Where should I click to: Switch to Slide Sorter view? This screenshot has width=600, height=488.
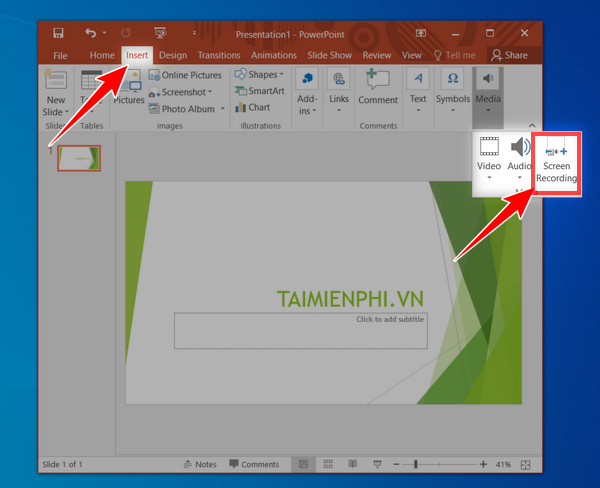(328, 464)
